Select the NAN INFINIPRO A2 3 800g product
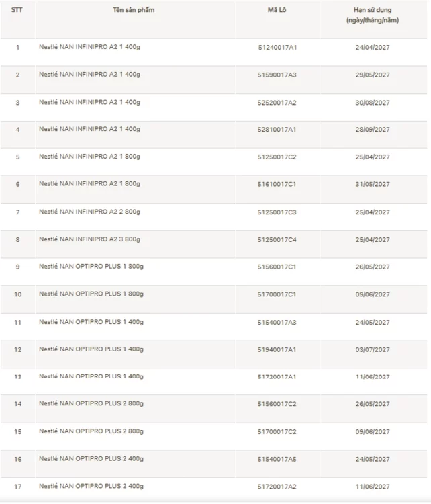Viewport: 431px width, 504px height. pyautogui.click(x=90, y=239)
